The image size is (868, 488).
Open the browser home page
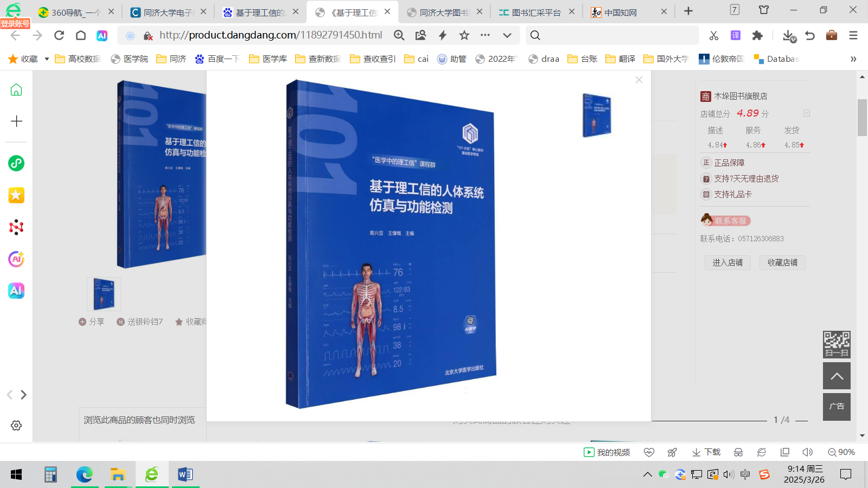[x=81, y=35]
